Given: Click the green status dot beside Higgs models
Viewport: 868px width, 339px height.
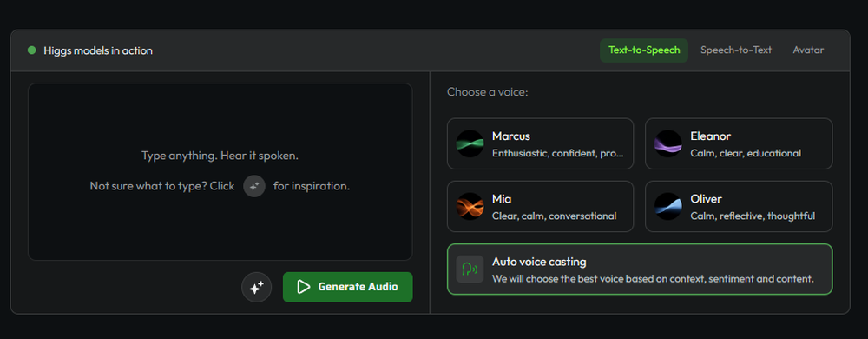Looking at the screenshot, I should tap(31, 50).
